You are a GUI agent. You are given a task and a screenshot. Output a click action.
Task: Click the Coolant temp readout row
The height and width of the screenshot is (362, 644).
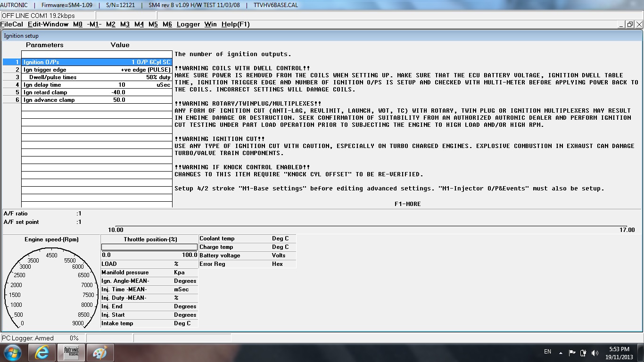pos(248,239)
